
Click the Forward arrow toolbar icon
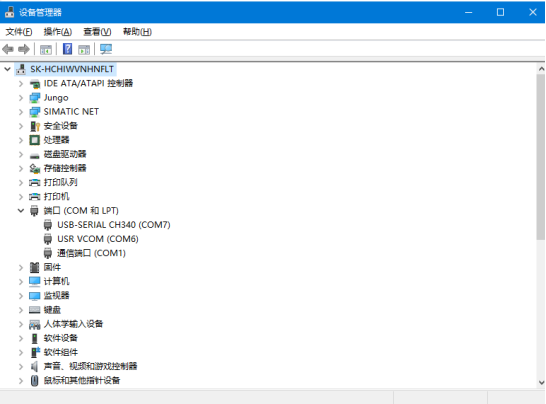click(x=24, y=49)
